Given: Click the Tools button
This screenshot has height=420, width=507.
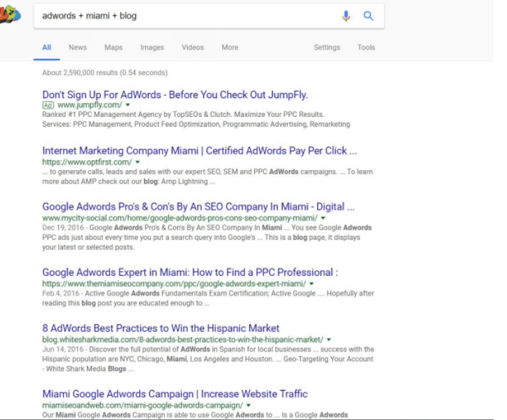Looking at the screenshot, I should click(x=366, y=48).
